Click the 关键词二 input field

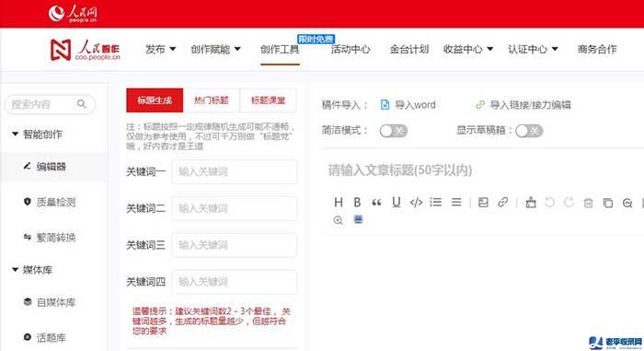[x=234, y=208]
